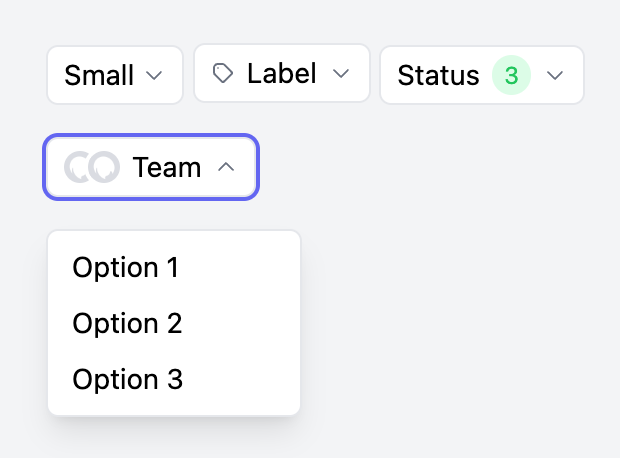Image resolution: width=620 pixels, height=458 pixels.
Task: Click the Team text label
Action: (167, 167)
